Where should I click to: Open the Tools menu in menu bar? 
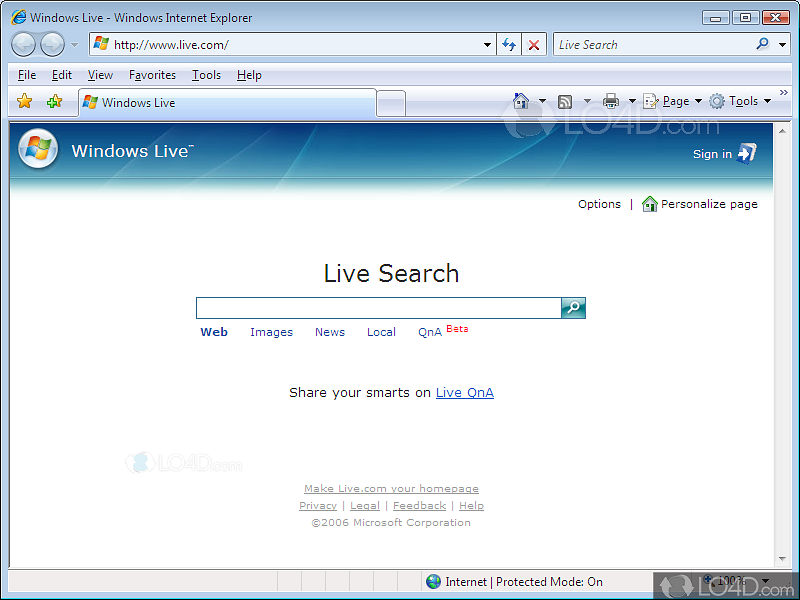(x=206, y=75)
